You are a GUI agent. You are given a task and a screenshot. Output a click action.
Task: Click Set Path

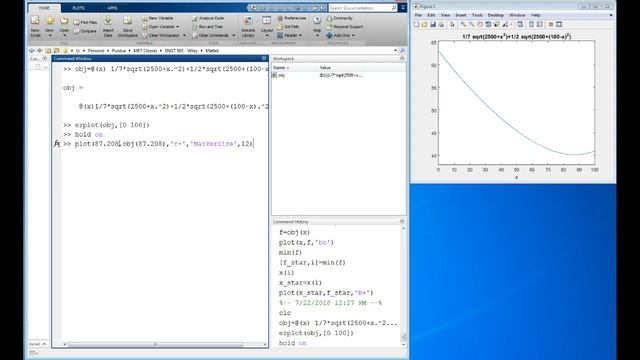[288, 27]
